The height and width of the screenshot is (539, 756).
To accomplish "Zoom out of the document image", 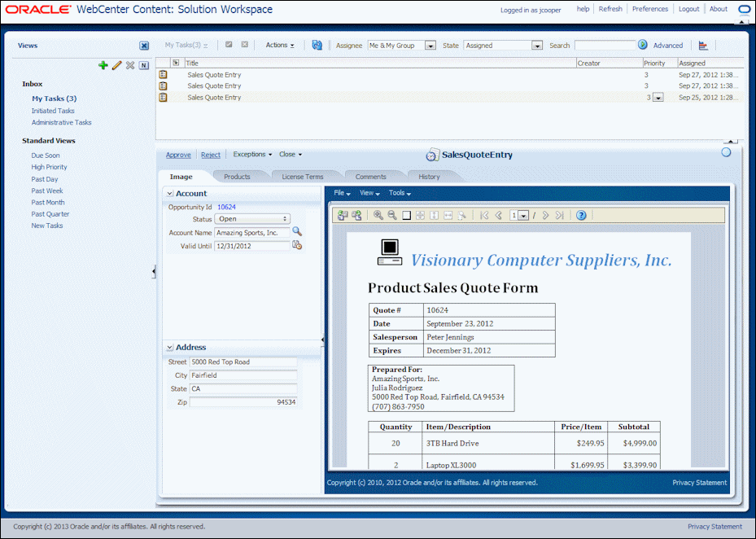I will pyautogui.click(x=392, y=215).
